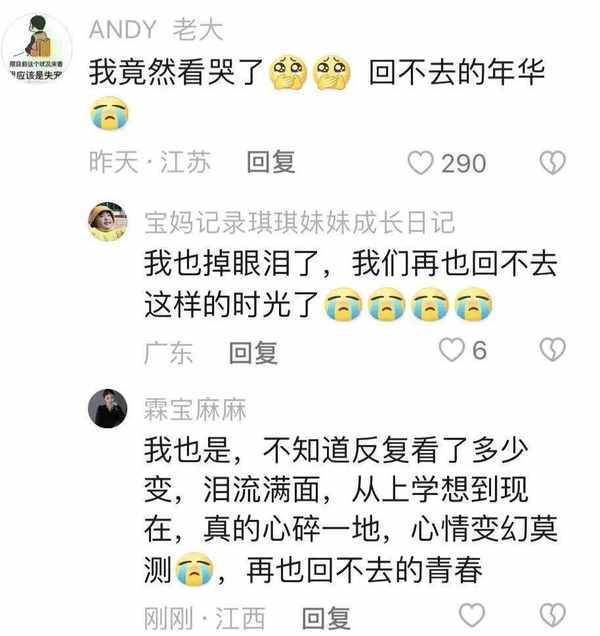Like the 宝妈记录琪琪妹妹成长日记 reply heart
The height and width of the screenshot is (636, 600).
tap(452, 350)
